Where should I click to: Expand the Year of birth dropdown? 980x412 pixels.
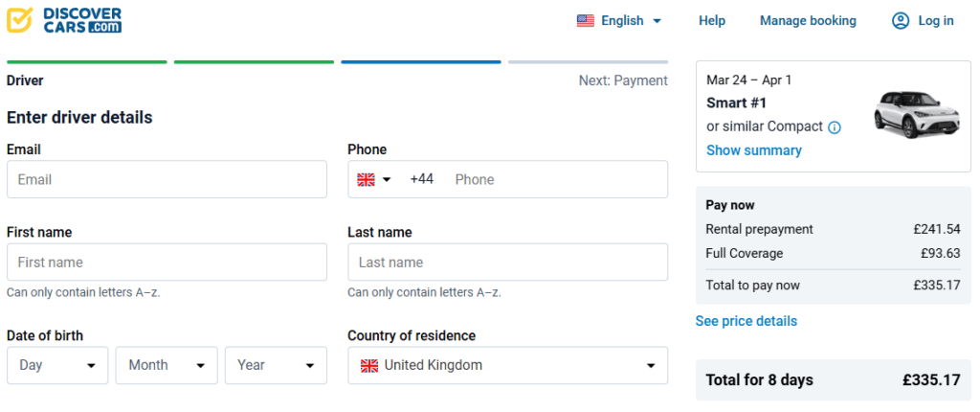point(277,365)
